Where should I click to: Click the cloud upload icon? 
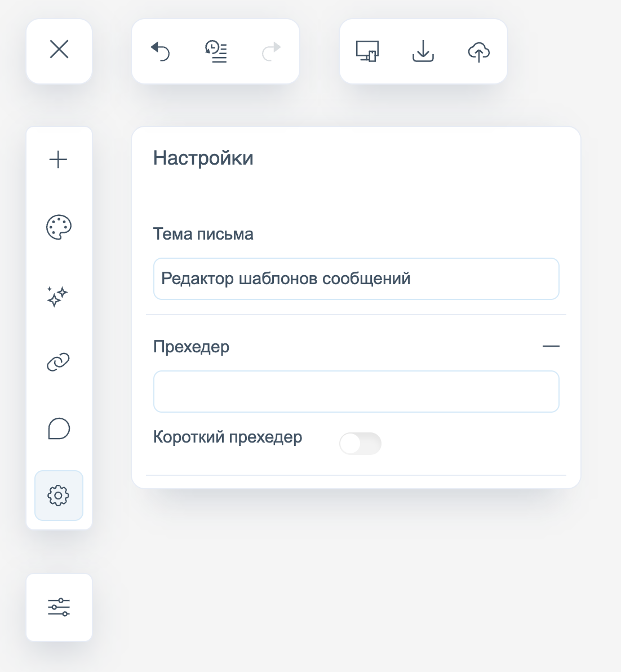tap(479, 51)
